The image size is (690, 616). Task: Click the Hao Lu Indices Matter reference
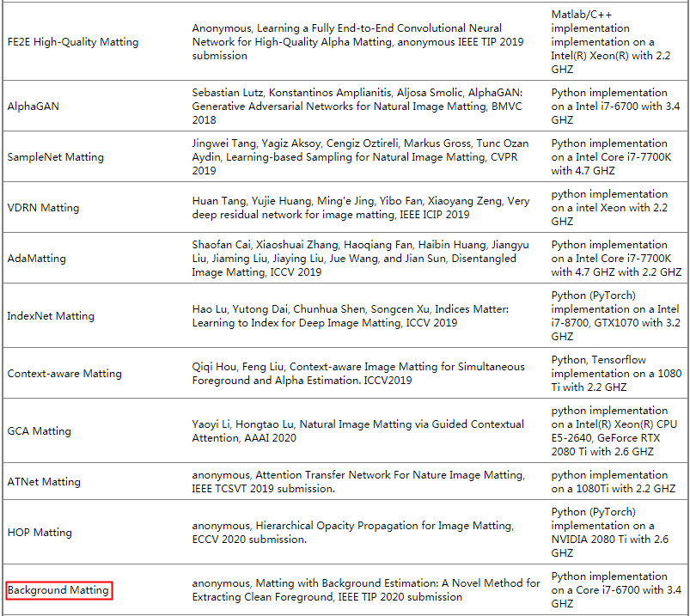(x=351, y=315)
